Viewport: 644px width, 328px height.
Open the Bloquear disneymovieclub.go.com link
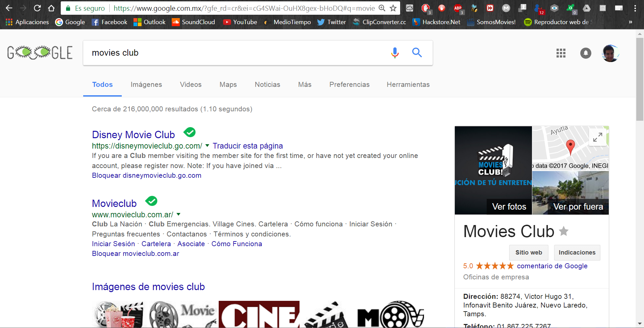(x=147, y=175)
